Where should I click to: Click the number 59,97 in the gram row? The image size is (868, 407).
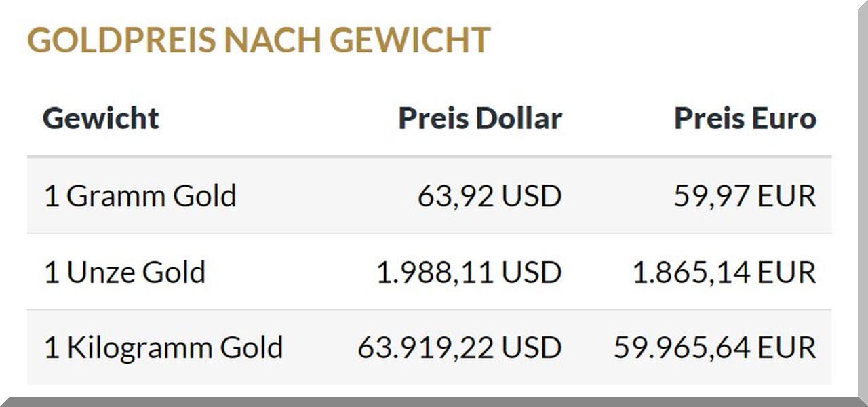(x=712, y=196)
